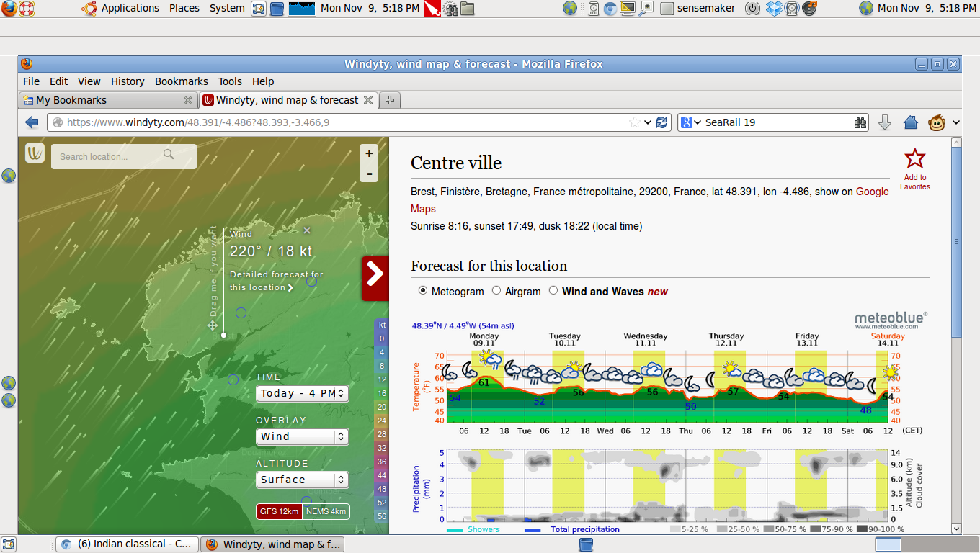Open the Bookmarks menu
Screen dimensions: 980x553
pos(181,81)
